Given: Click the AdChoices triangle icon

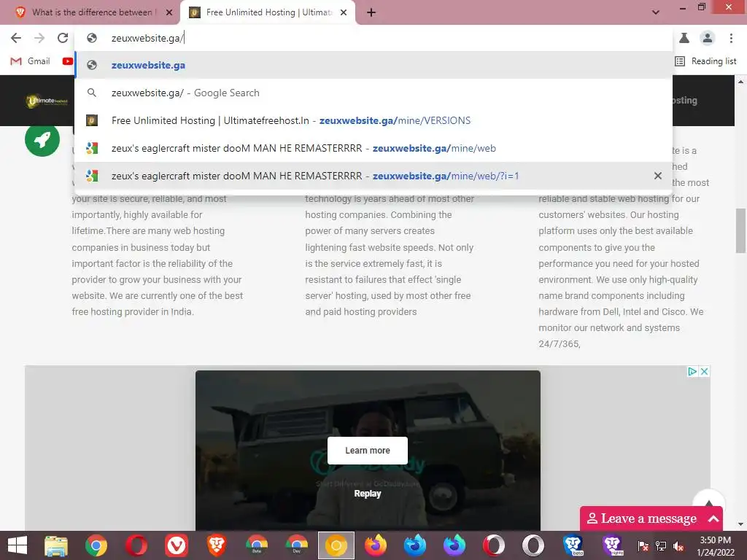Looking at the screenshot, I should click(x=693, y=371).
